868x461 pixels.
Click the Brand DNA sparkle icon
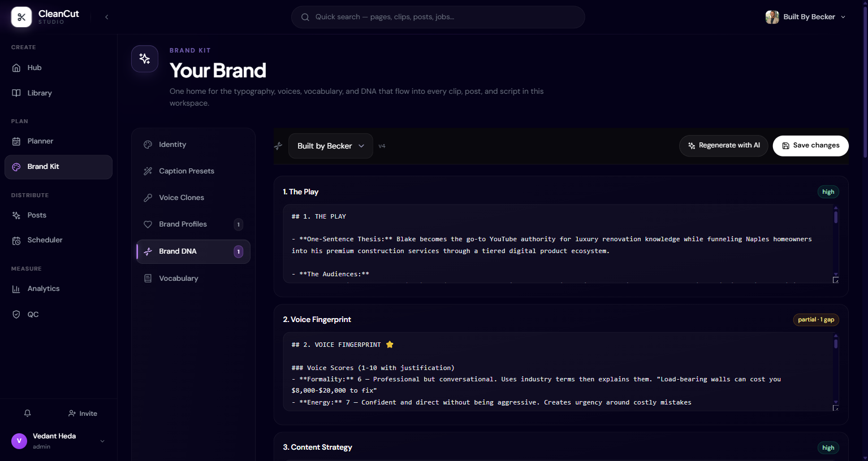pyautogui.click(x=148, y=251)
